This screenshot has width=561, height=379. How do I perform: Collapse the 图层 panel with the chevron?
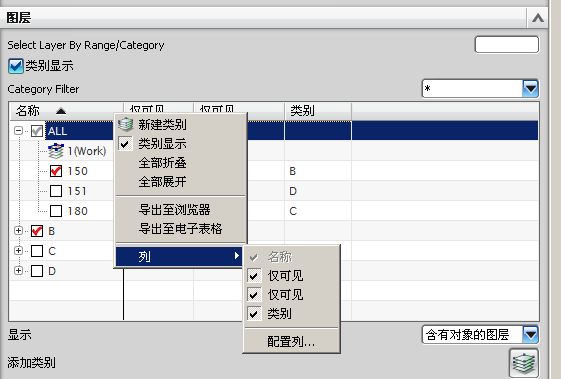[x=537, y=18]
